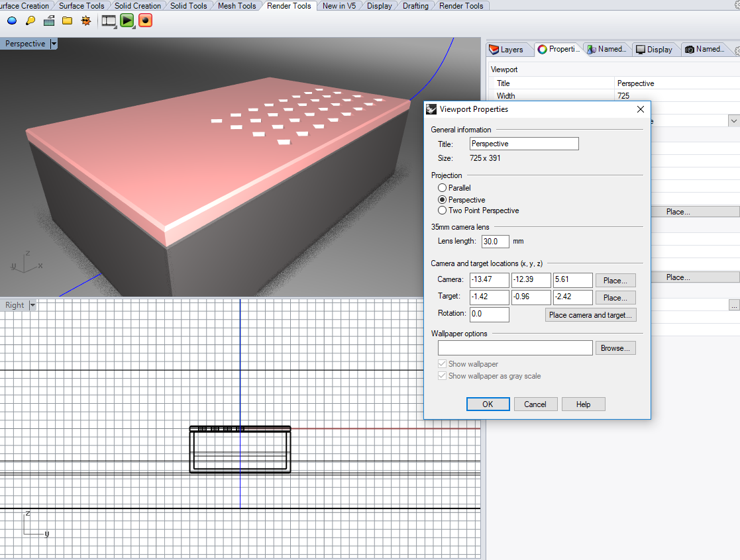Edit the Target Z coordinate field

pos(573,297)
